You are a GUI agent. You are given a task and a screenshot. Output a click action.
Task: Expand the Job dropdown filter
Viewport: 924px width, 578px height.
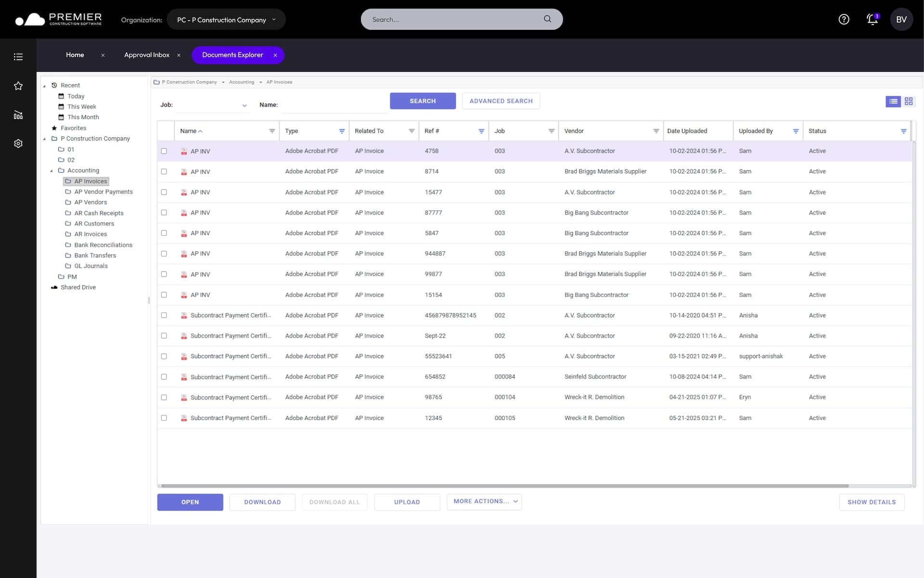click(244, 105)
